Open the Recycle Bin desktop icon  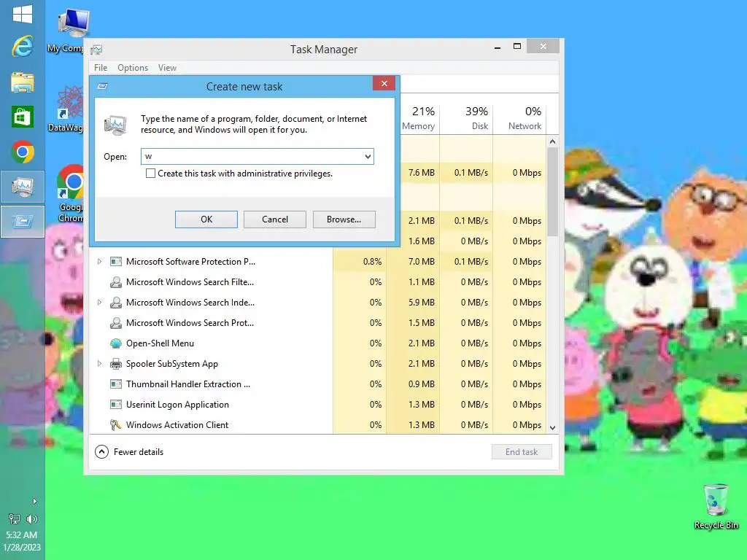point(716,507)
